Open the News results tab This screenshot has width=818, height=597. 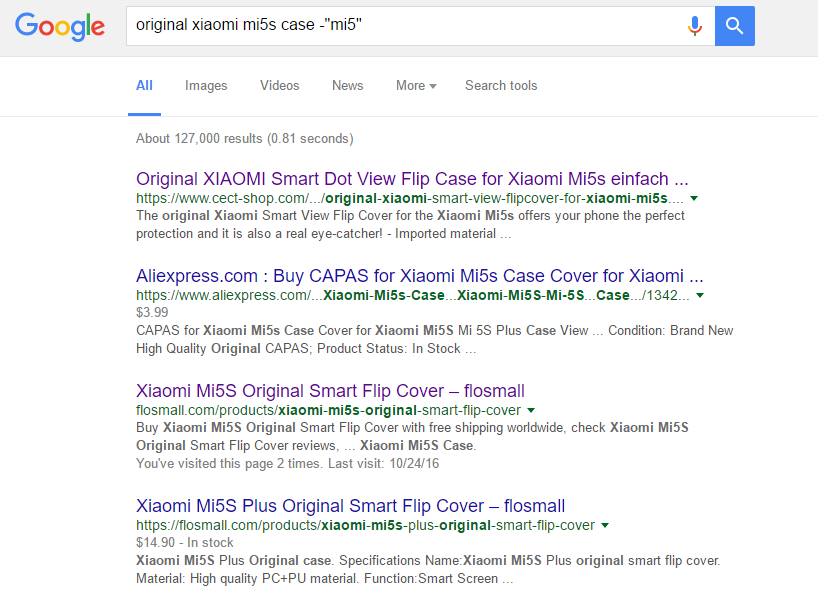pos(348,86)
